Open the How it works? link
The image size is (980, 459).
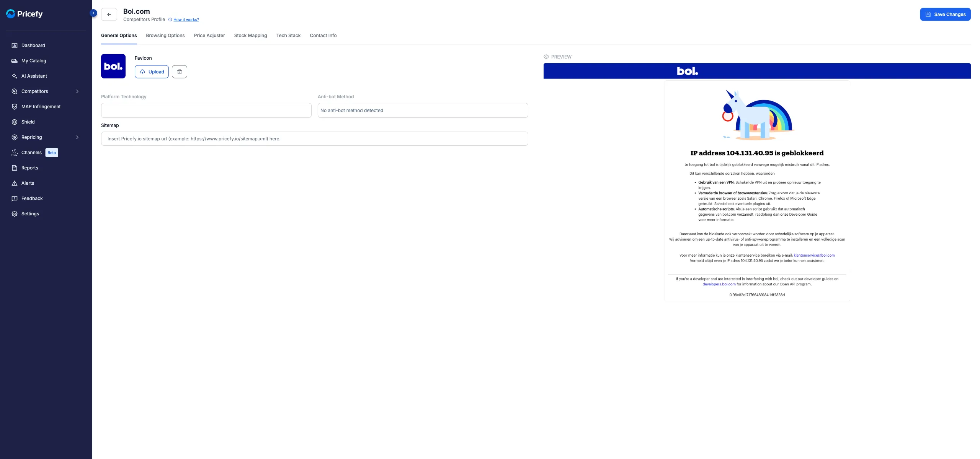pyautogui.click(x=186, y=20)
